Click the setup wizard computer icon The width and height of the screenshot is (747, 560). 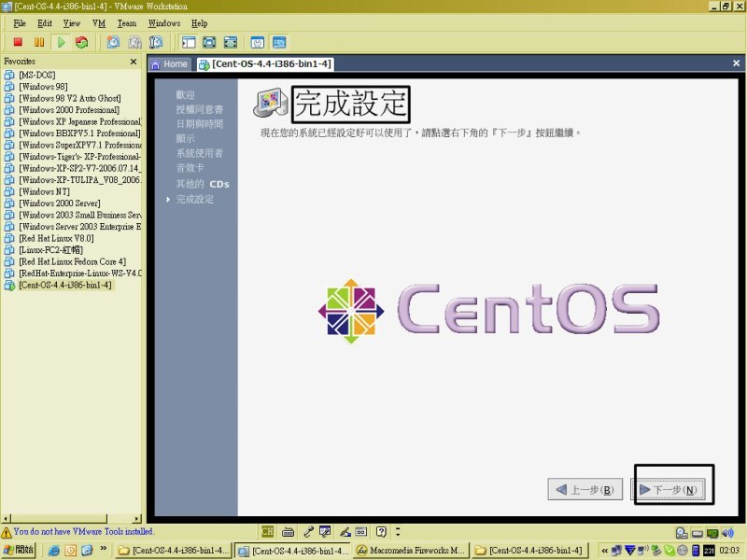click(x=270, y=102)
